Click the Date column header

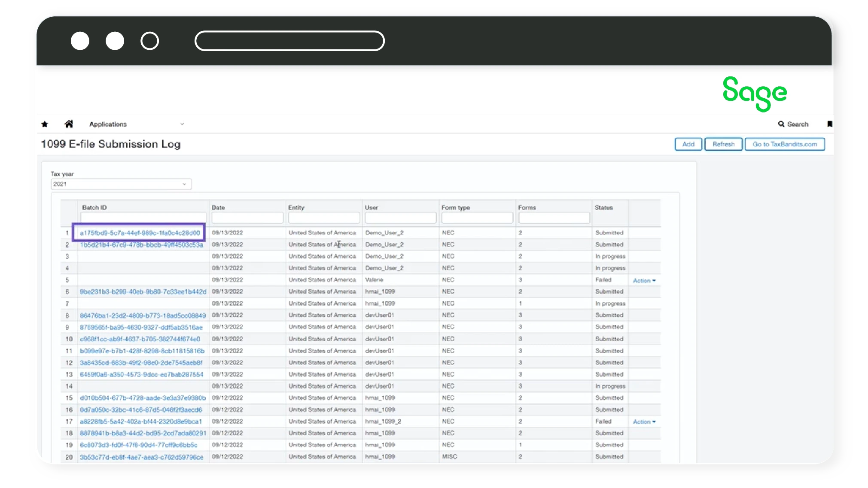pyautogui.click(x=218, y=207)
